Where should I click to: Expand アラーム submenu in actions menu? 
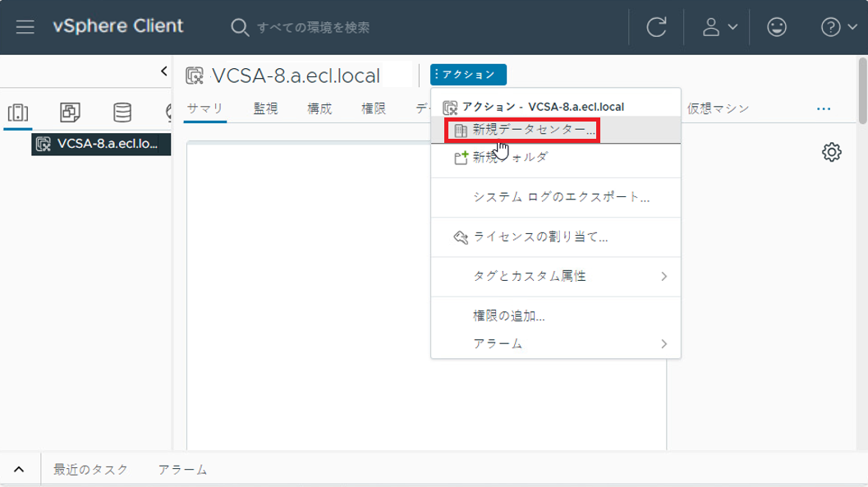point(556,343)
